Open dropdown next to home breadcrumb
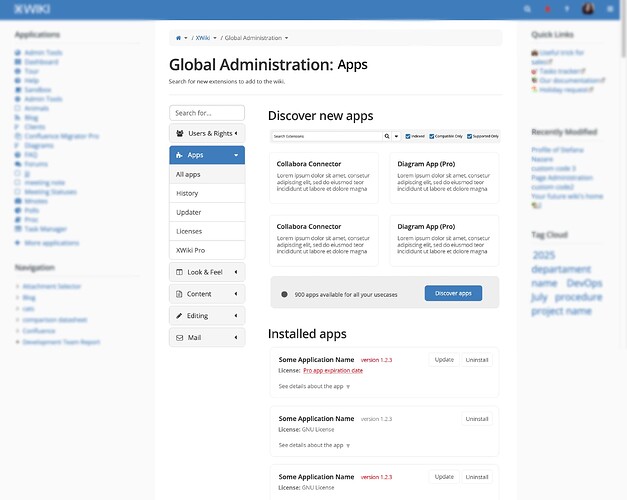The height and width of the screenshot is (500, 627). click(186, 38)
